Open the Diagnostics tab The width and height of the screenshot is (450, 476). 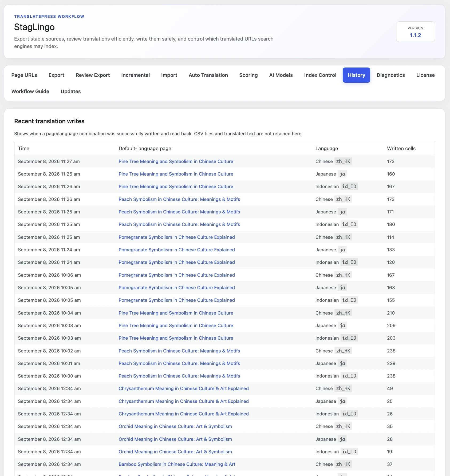(391, 75)
